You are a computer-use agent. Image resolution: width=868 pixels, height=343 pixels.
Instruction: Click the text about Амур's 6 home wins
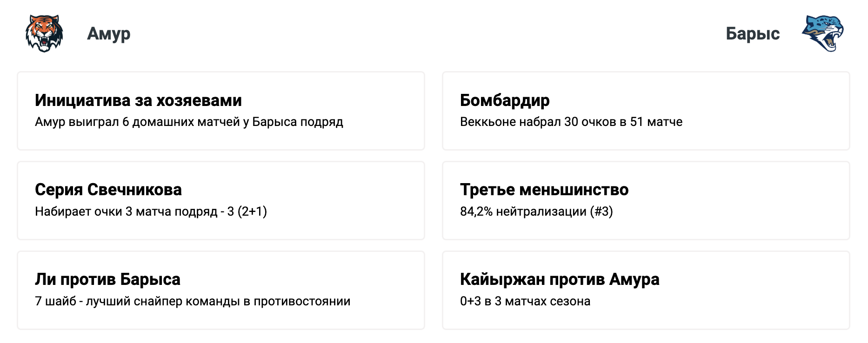coord(189,122)
